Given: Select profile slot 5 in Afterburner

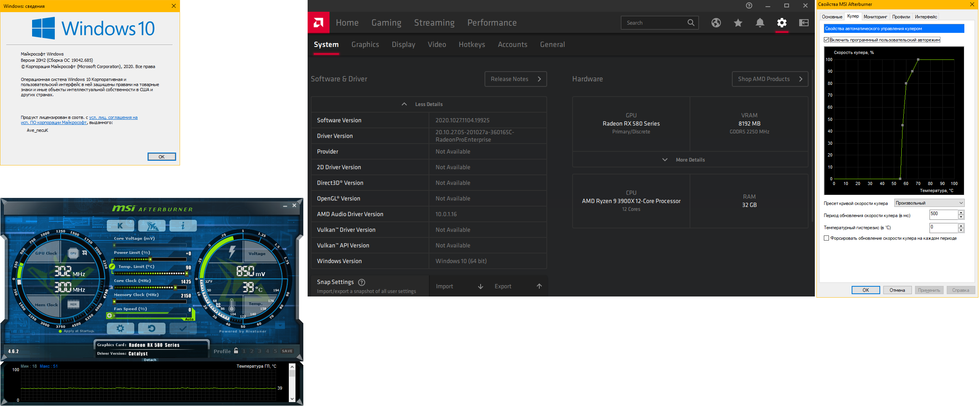Looking at the screenshot, I should click(x=275, y=351).
